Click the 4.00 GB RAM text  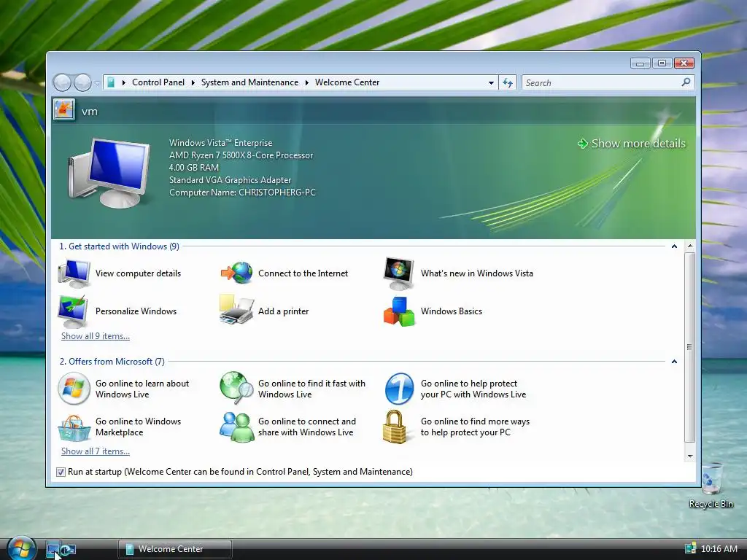[x=194, y=168]
